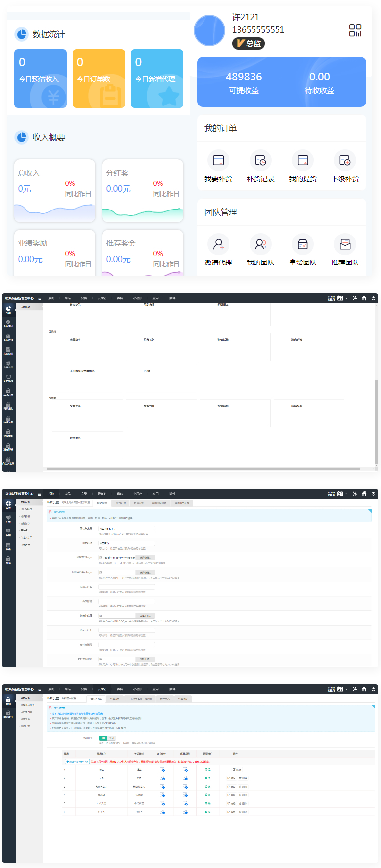Enable the green 开启 distribution toggle
The width and height of the screenshot is (381, 868).
click(x=103, y=738)
